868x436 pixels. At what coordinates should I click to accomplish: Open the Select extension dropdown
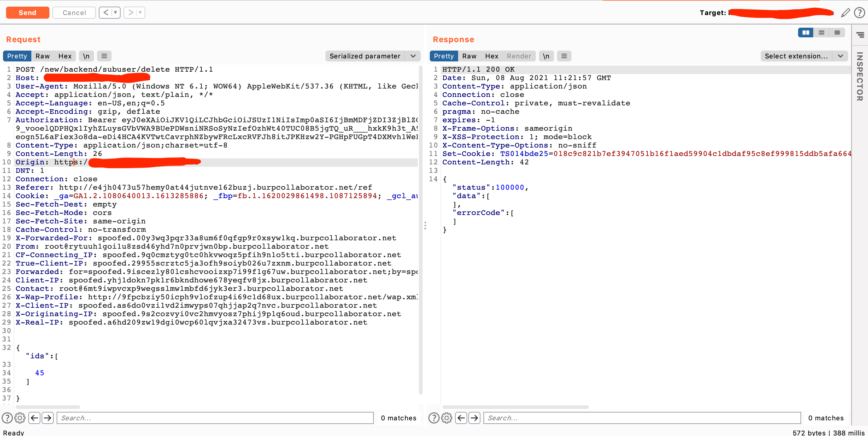coord(840,56)
